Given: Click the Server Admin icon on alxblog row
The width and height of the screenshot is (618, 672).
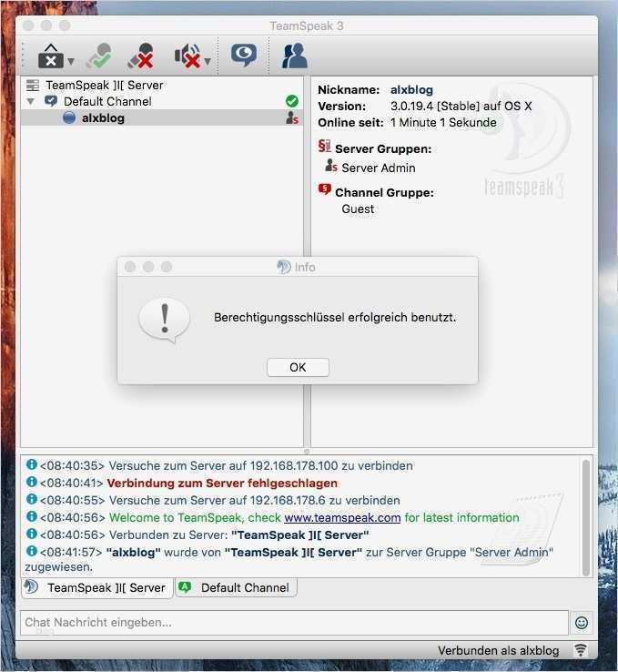Looking at the screenshot, I should 292,117.
